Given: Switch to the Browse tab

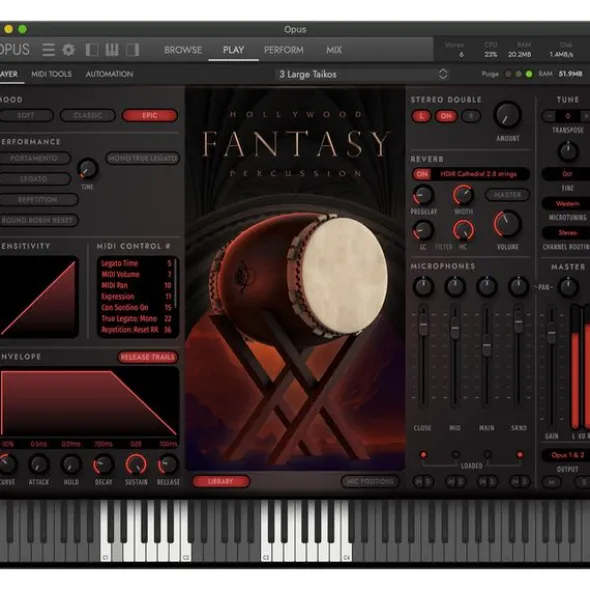Looking at the screenshot, I should 183,50.
